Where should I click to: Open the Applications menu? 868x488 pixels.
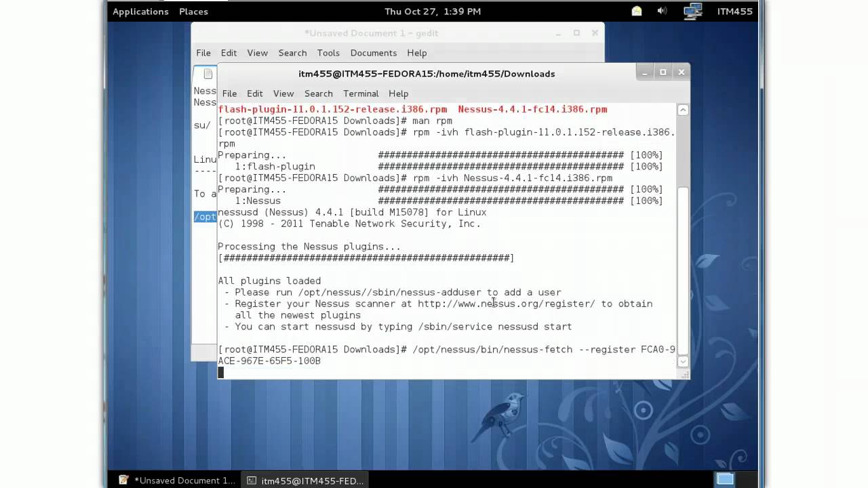tap(140, 12)
